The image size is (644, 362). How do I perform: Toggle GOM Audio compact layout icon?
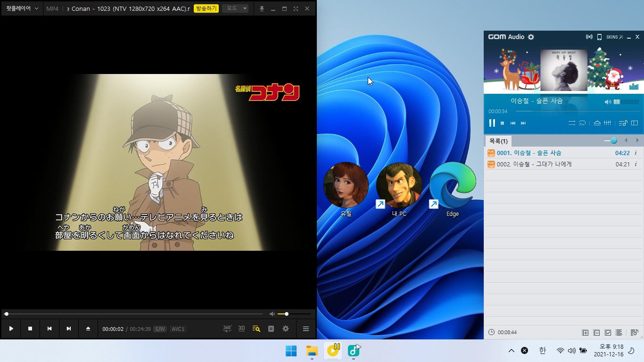click(635, 123)
